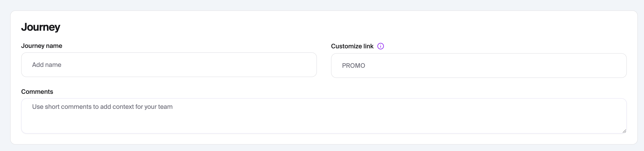This screenshot has height=151, width=644.
Task: Select the "Journey" section heading
Action: click(x=41, y=27)
